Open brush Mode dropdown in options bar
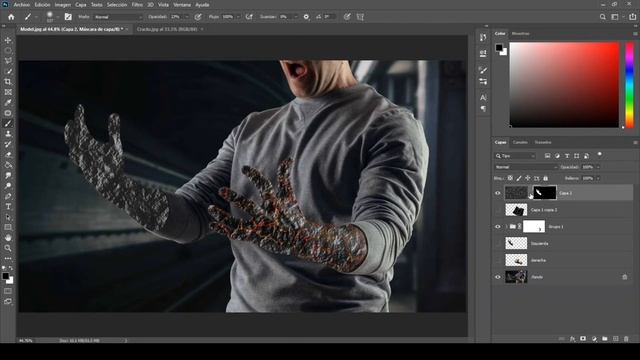Screen dimensions: 640x360 coord(118,17)
